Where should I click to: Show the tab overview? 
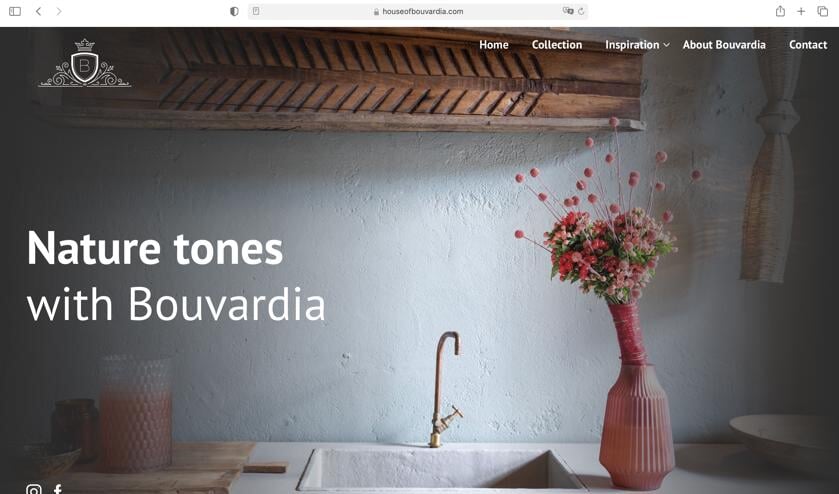pyautogui.click(x=822, y=11)
